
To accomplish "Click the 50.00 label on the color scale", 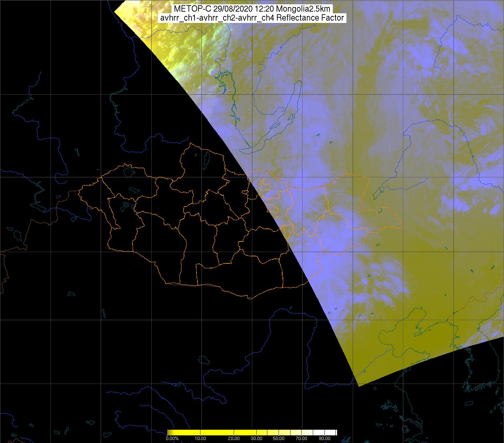I will click(x=279, y=438).
